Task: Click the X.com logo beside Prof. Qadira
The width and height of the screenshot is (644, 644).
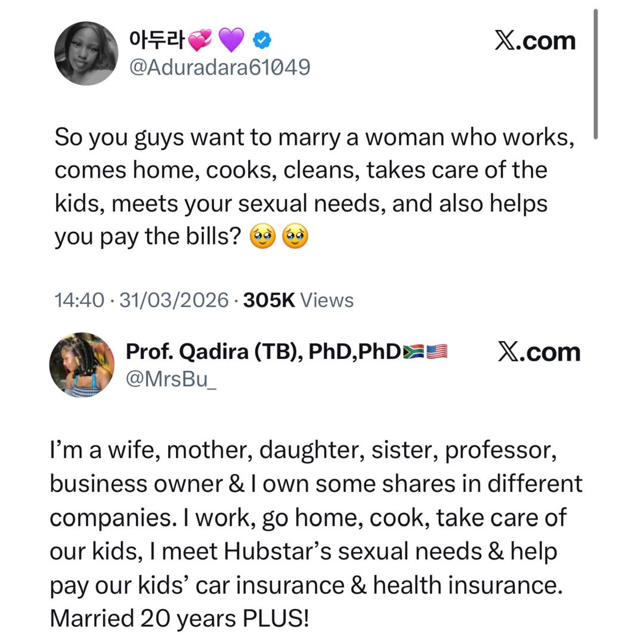Action: click(x=538, y=352)
